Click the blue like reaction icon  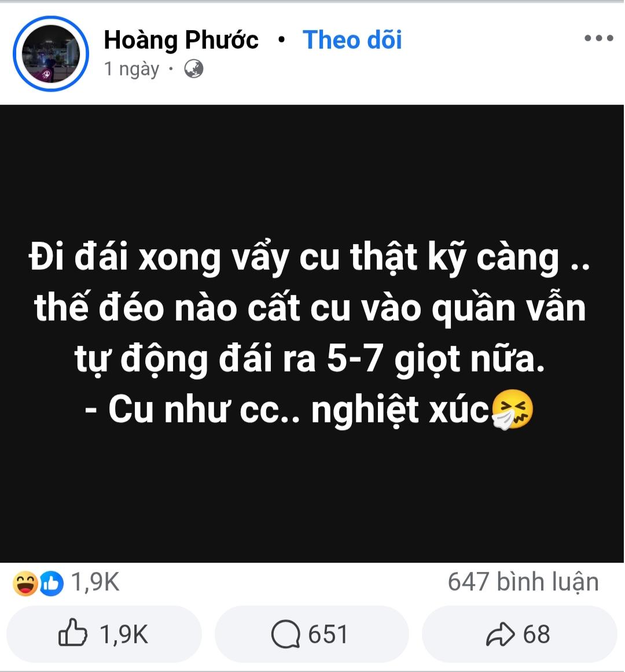pyautogui.click(x=52, y=584)
